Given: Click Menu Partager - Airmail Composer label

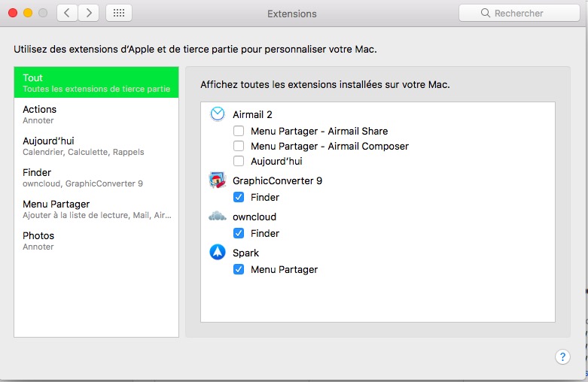Looking at the screenshot, I should (330, 146).
